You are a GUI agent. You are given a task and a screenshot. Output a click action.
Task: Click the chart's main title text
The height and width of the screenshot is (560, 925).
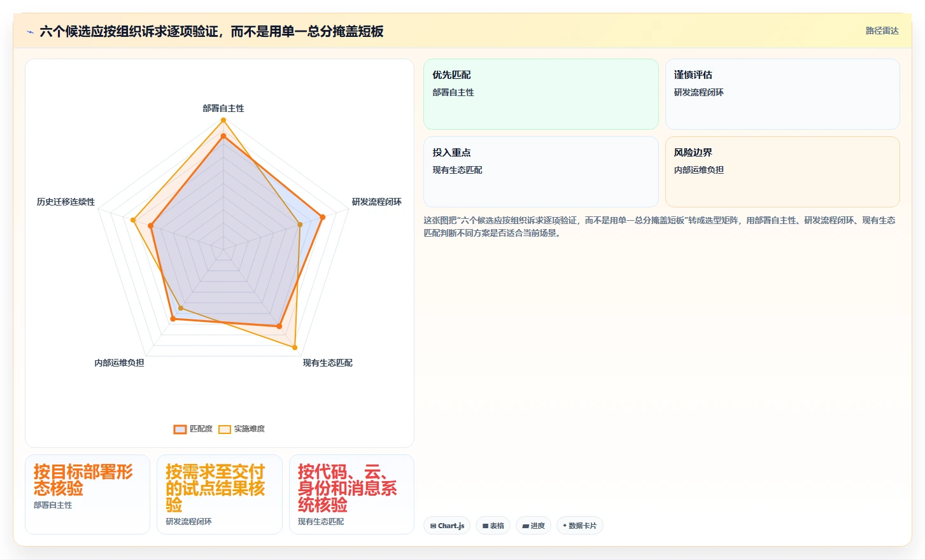[x=211, y=32]
